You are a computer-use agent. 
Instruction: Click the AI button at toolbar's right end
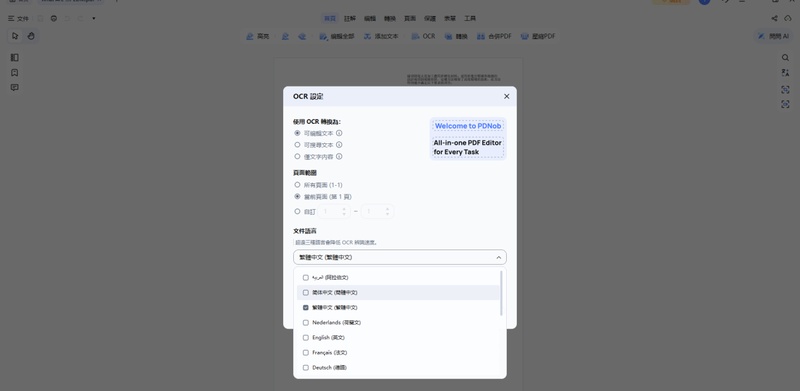773,36
